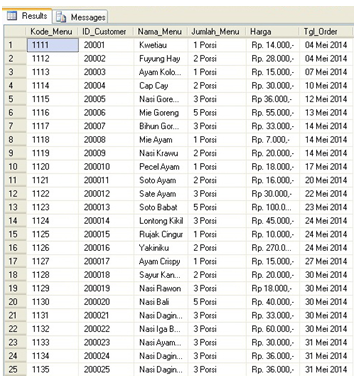Click the Rp. 270.0... price cell
Image resolution: width=360 pixels, height=381 pixels.
pyautogui.click(x=272, y=248)
